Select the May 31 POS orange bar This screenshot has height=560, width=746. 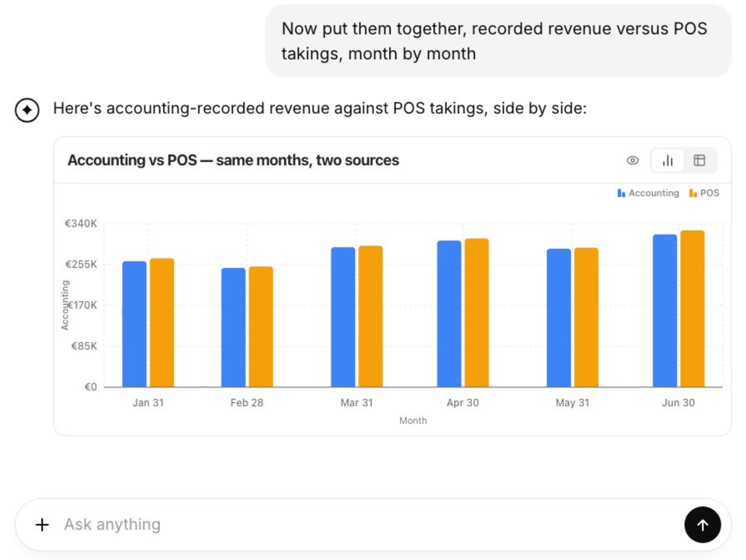coord(586,318)
